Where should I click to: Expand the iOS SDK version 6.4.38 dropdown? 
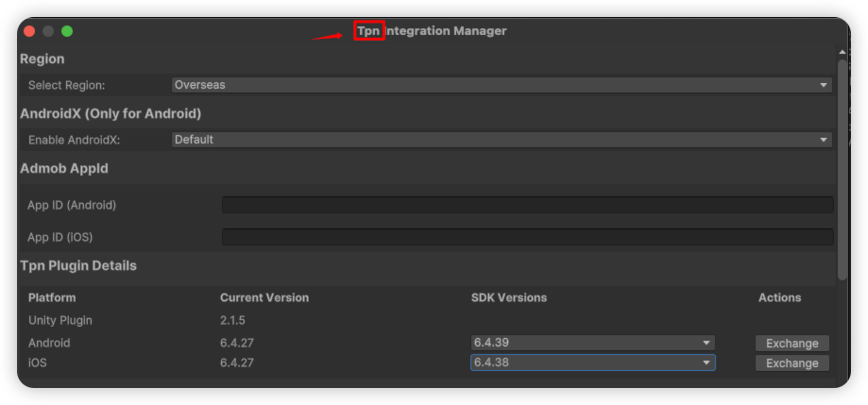pos(592,363)
